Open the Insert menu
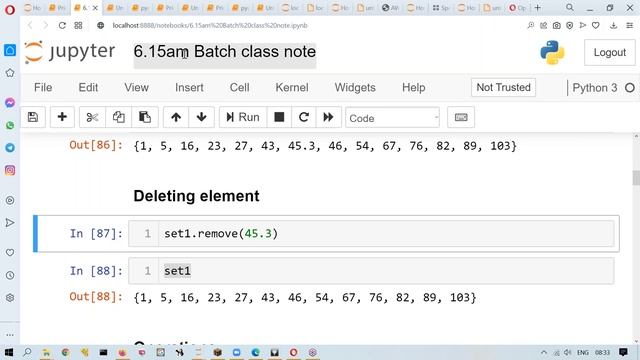Screen dimensions: 640x360 [x=189, y=87]
